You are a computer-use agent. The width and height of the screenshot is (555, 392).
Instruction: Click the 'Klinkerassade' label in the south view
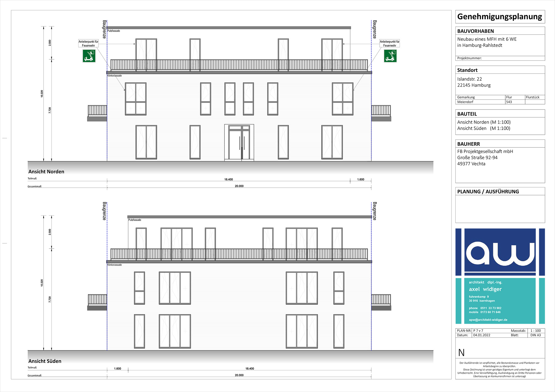pyautogui.click(x=115, y=265)
